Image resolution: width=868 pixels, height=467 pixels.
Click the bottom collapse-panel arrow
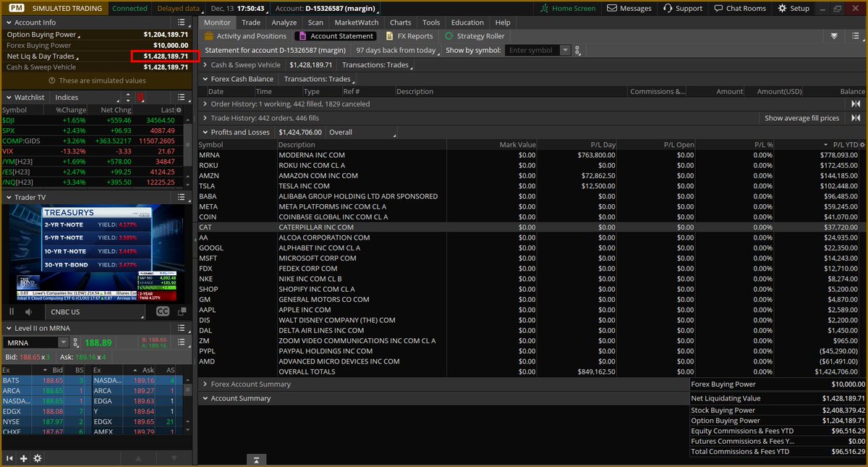(256, 460)
